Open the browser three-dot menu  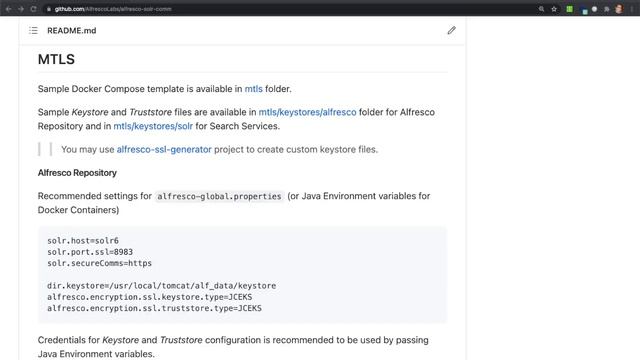click(632, 9)
